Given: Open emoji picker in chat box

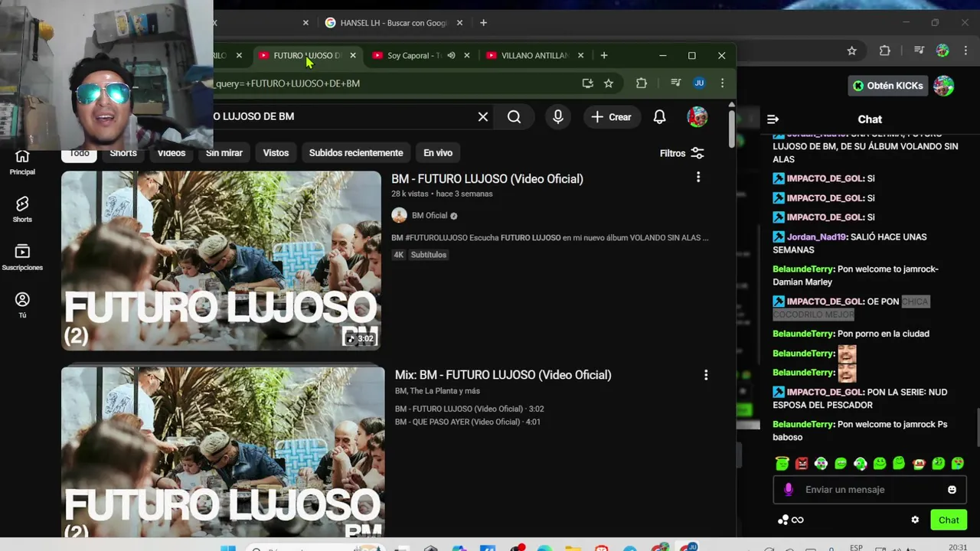Looking at the screenshot, I should click(952, 490).
